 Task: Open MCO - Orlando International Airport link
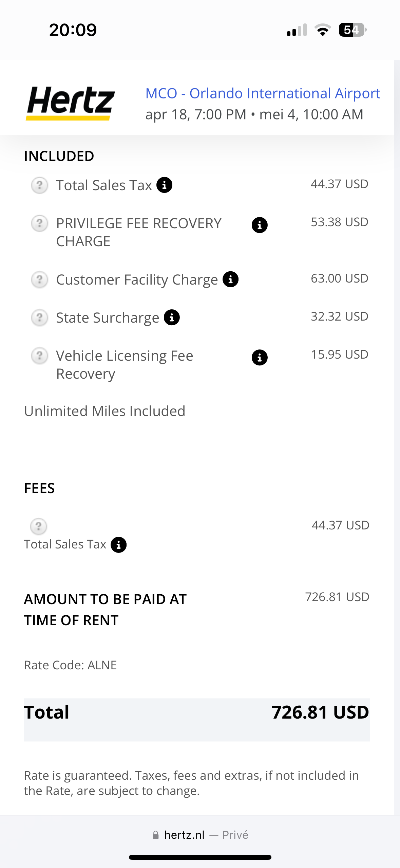263,93
